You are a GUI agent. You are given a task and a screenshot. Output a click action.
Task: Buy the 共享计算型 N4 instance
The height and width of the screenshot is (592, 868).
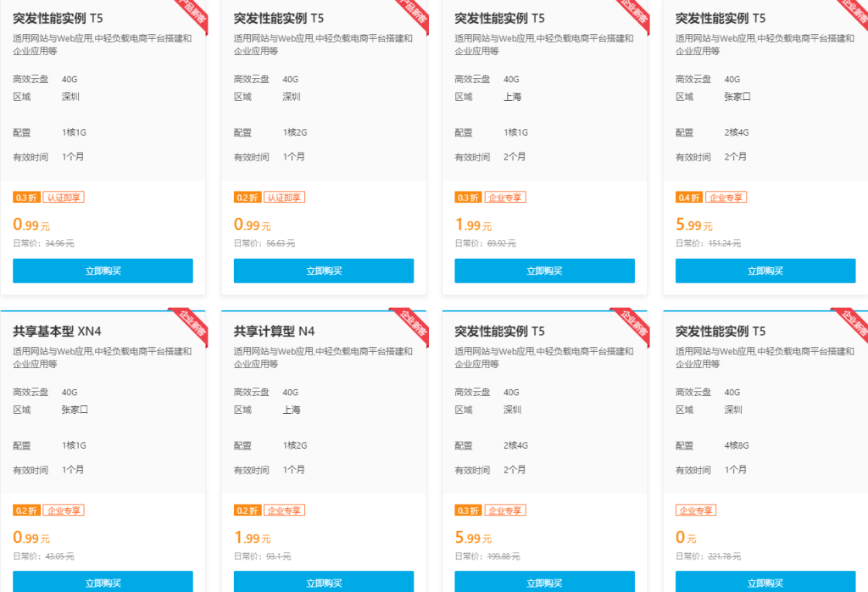coord(323,583)
